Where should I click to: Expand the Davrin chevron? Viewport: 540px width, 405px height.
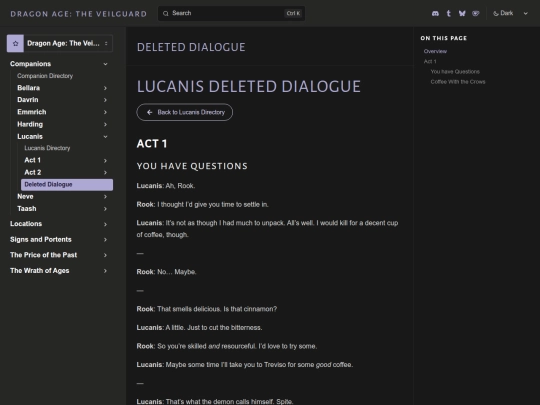pos(105,100)
